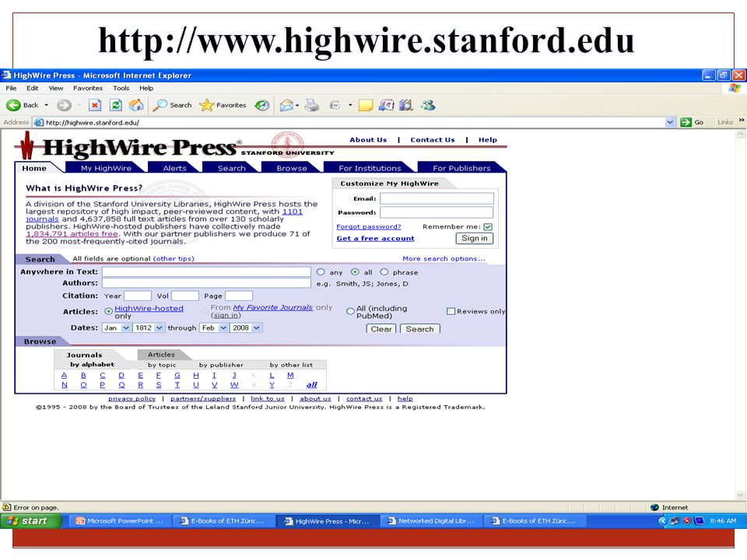
Task: Open the toolbar Search magnifier
Action: 160,105
